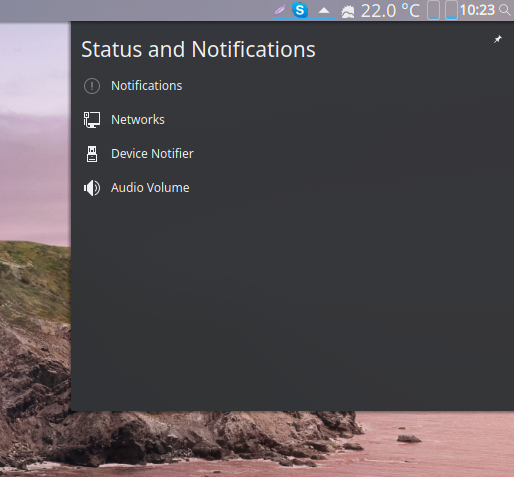Click the Device Notifier USB icon
The image size is (514, 477).
92,154
